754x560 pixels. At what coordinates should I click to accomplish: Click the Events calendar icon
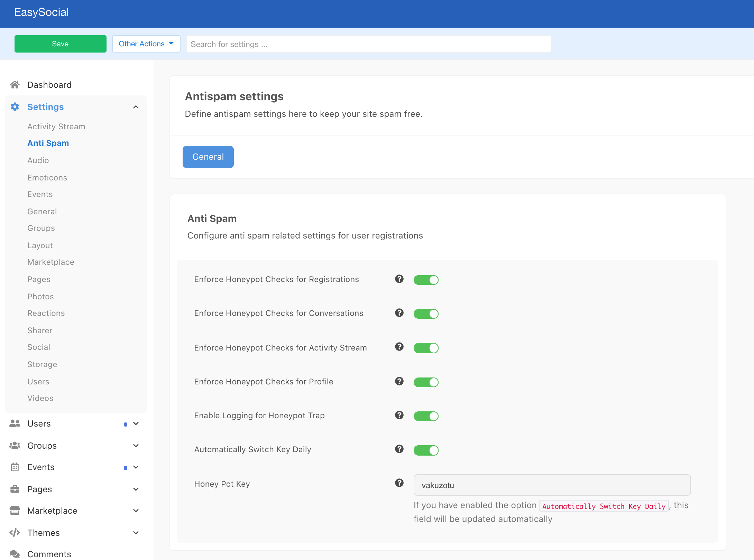(15, 467)
